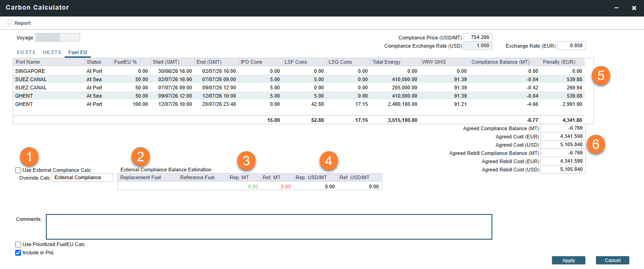Screen dimensions: 644x269
Task: Edit the Agreed Compliance Balance (MT) value
Action: coord(563,128)
